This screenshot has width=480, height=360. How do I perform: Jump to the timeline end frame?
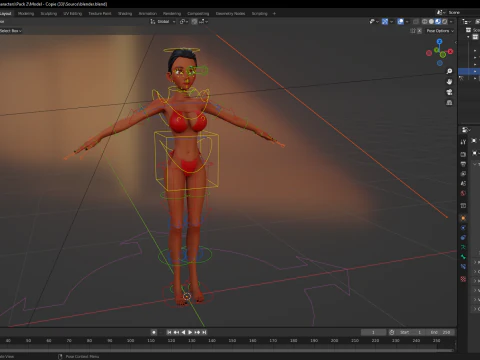tap(204, 332)
